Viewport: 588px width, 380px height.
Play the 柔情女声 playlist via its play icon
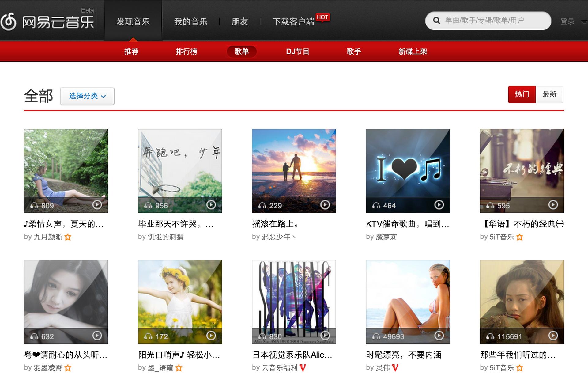point(97,205)
